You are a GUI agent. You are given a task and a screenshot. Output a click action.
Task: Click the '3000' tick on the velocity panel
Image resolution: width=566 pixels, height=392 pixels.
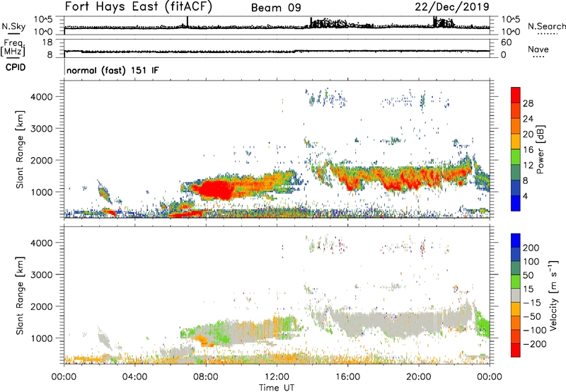point(42,275)
